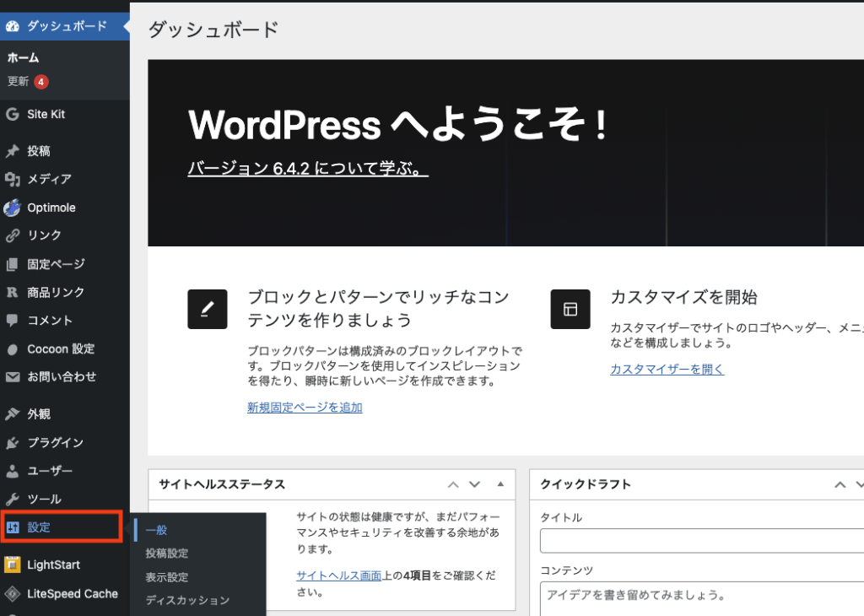864x616 pixels.
Task: Click the LiteSpeed Cache diamond icon
Action: click(12, 594)
